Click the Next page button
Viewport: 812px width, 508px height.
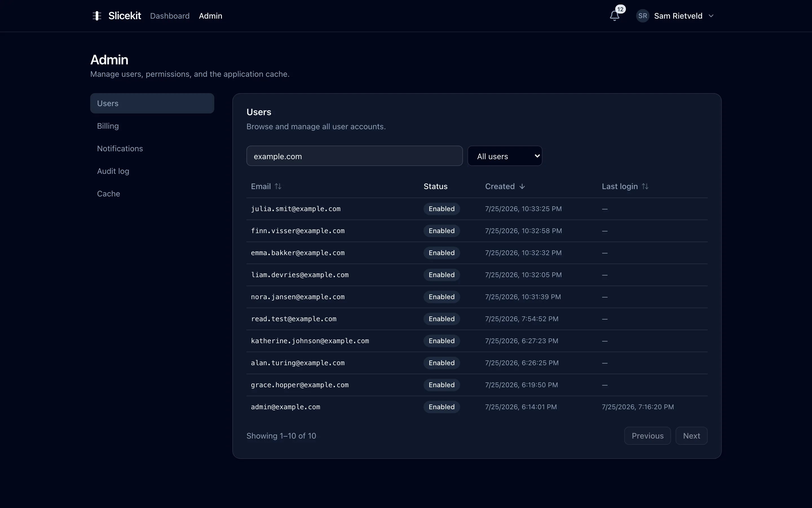click(691, 436)
